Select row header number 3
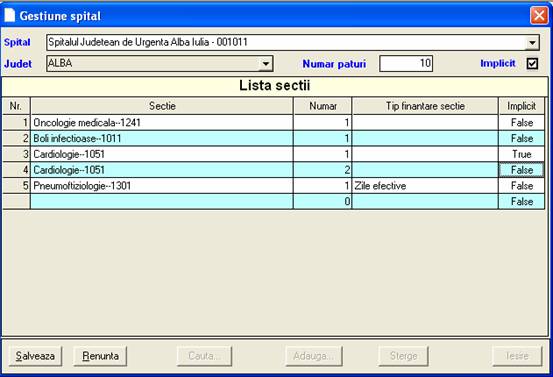 [x=16, y=154]
